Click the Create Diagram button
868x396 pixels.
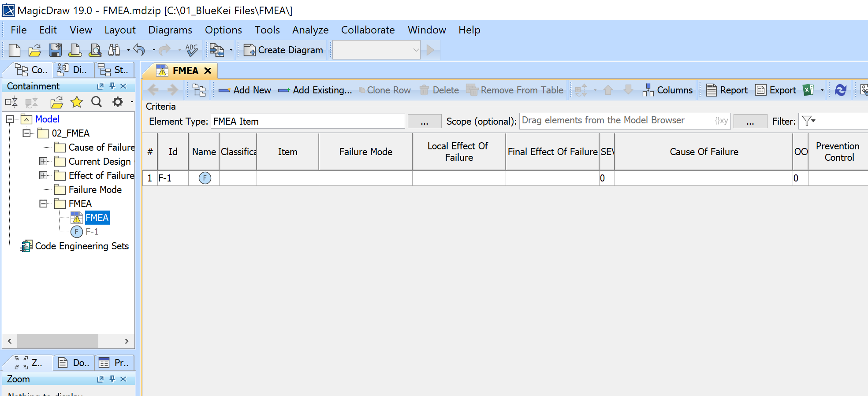pyautogui.click(x=283, y=50)
